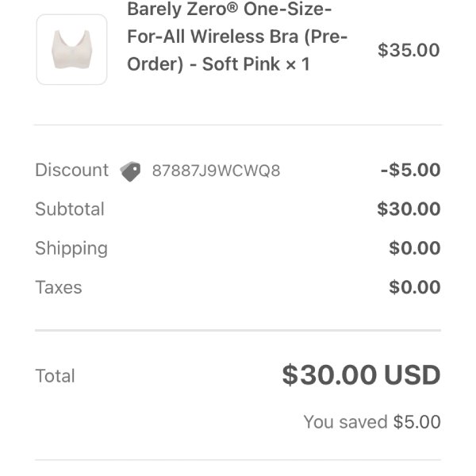Click the product name Barely Zero Wireless Bra
This screenshot has height=476, width=476.
(237, 36)
